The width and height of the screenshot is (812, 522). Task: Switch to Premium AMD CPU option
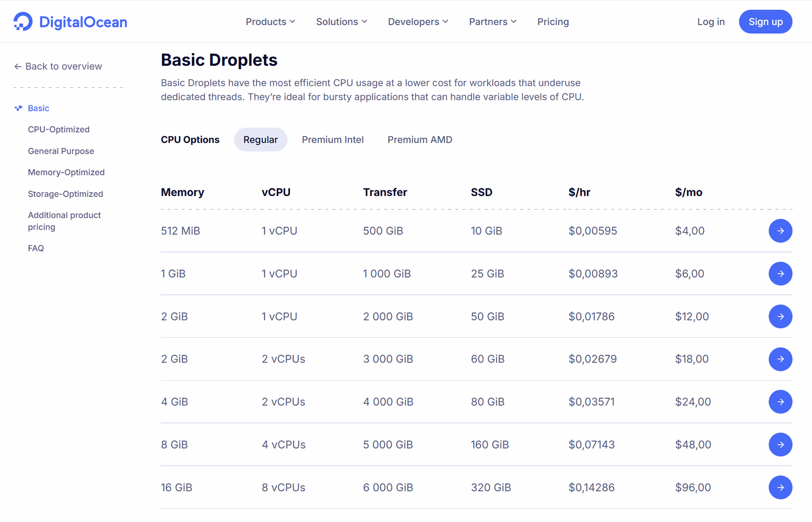[419, 140]
